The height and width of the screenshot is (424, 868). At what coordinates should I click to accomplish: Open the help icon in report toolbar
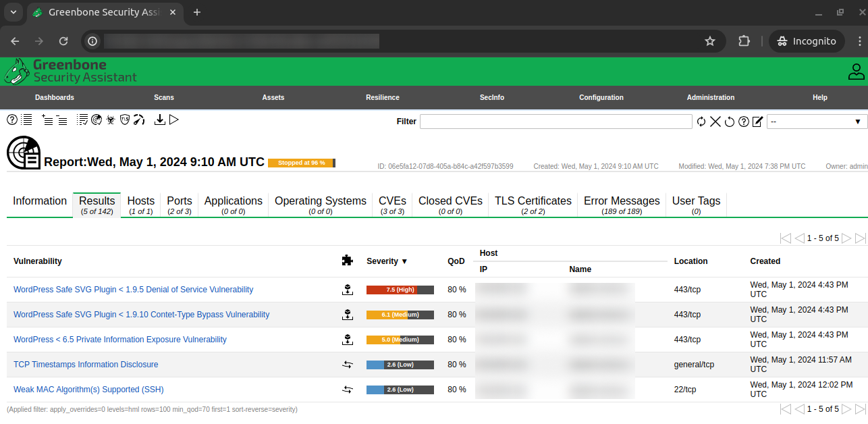pos(12,120)
